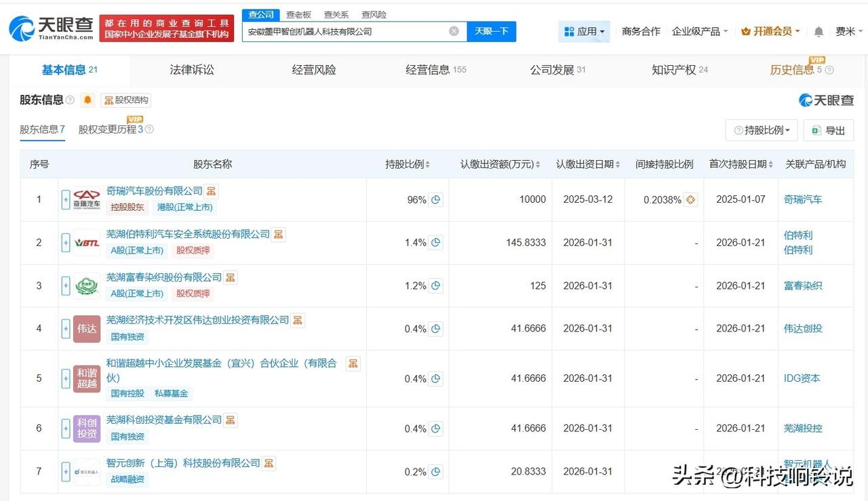Switch to the 公司发展 tab
The height and width of the screenshot is (501, 868).
[558, 70]
